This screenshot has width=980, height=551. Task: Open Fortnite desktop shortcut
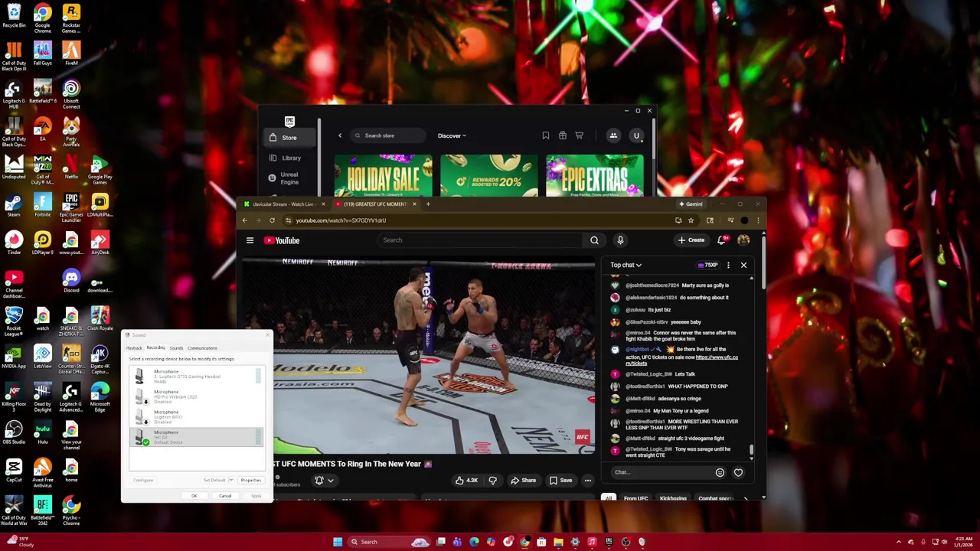[x=43, y=205]
